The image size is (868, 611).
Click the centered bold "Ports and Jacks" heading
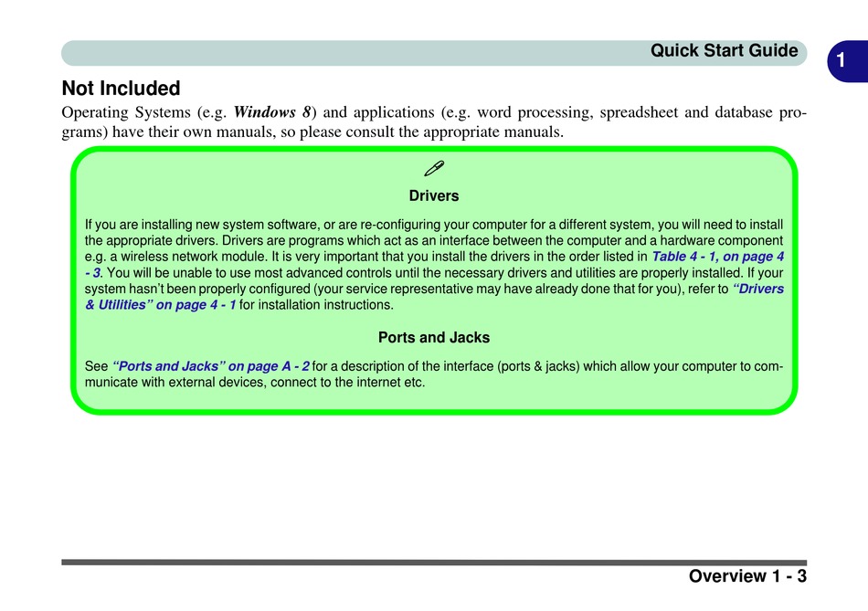tap(434, 338)
